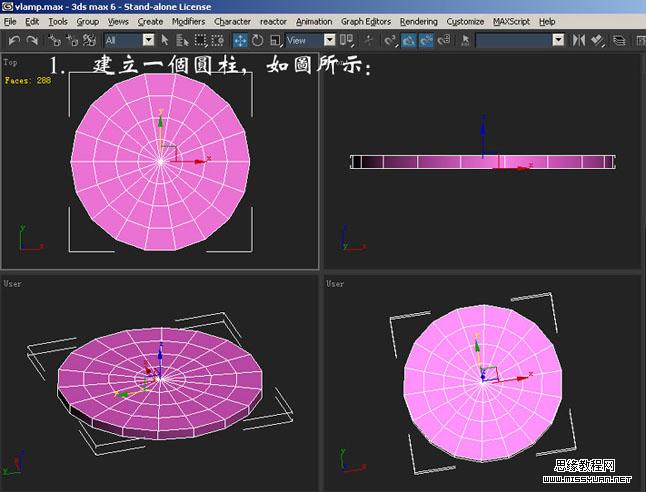Viewport: 646px width, 492px height.
Task: Open the Character menu
Action: pyautogui.click(x=232, y=21)
